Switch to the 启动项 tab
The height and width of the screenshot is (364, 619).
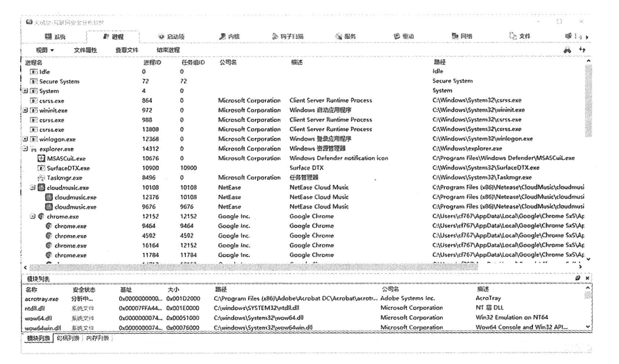(x=172, y=37)
